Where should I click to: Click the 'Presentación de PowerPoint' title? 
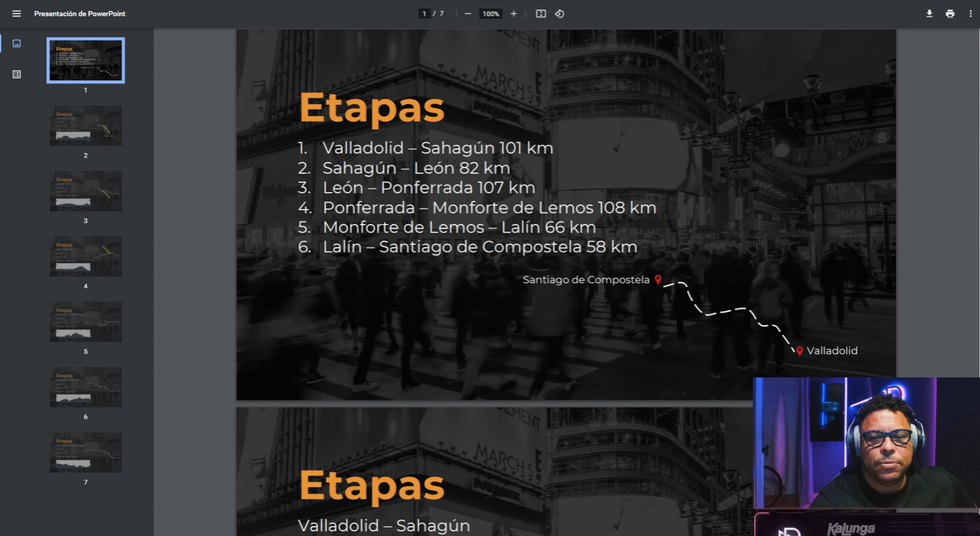pyautogui.click(x=79, y=14)
